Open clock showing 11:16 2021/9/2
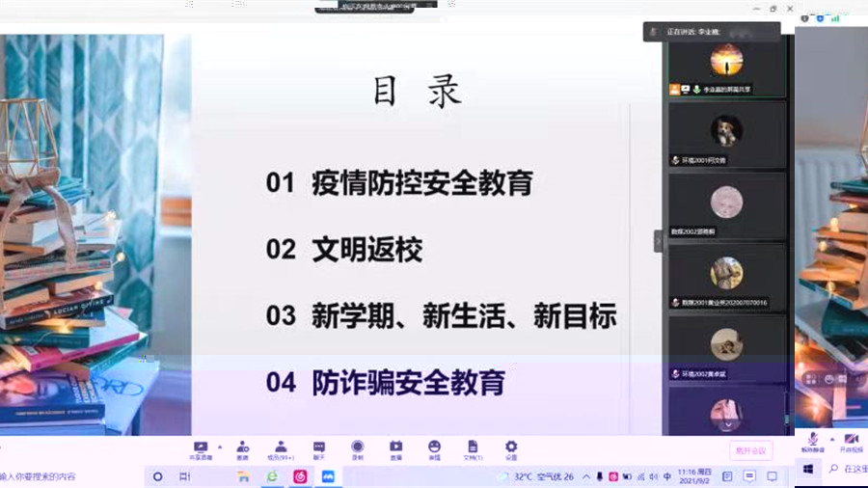The width and height of the screenshot is (868, 488). pyautogui.click(x=694, y=476)
